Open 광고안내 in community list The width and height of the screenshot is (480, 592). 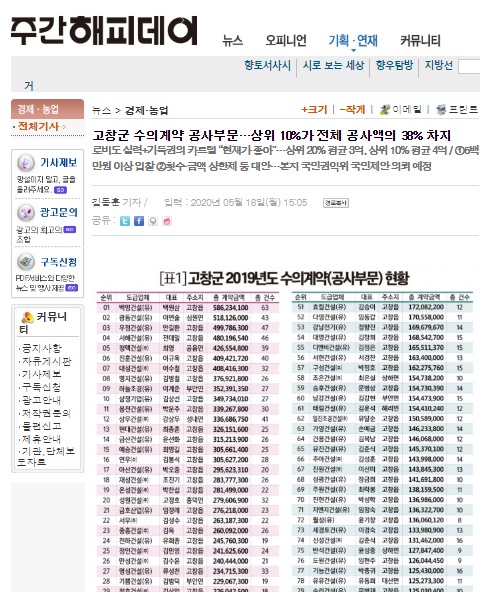point(41,400)
